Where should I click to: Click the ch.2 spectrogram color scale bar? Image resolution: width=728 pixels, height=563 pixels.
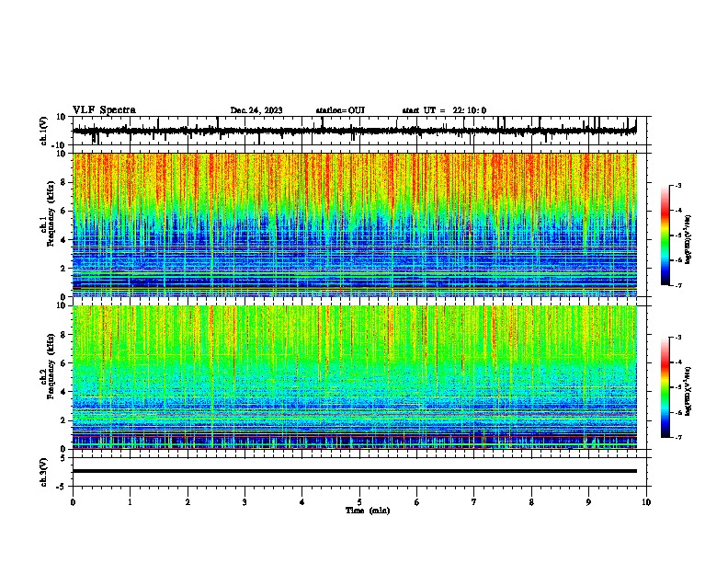665,387
